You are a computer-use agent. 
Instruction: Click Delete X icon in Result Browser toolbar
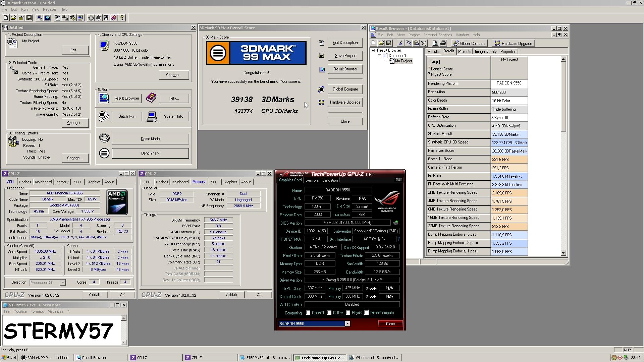424,43
